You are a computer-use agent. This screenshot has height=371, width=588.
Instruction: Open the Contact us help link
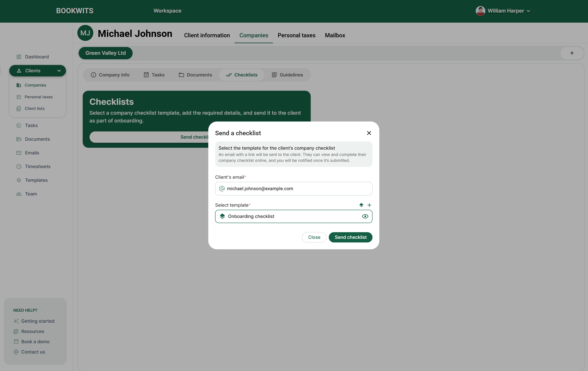(29, 352)
